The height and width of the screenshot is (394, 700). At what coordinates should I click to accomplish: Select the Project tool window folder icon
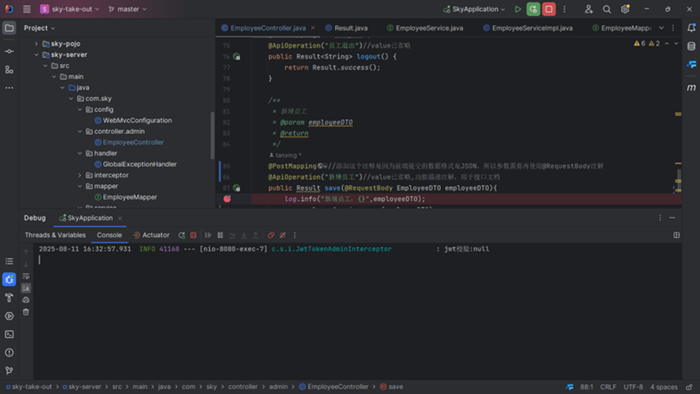click(x=9, y=28)
